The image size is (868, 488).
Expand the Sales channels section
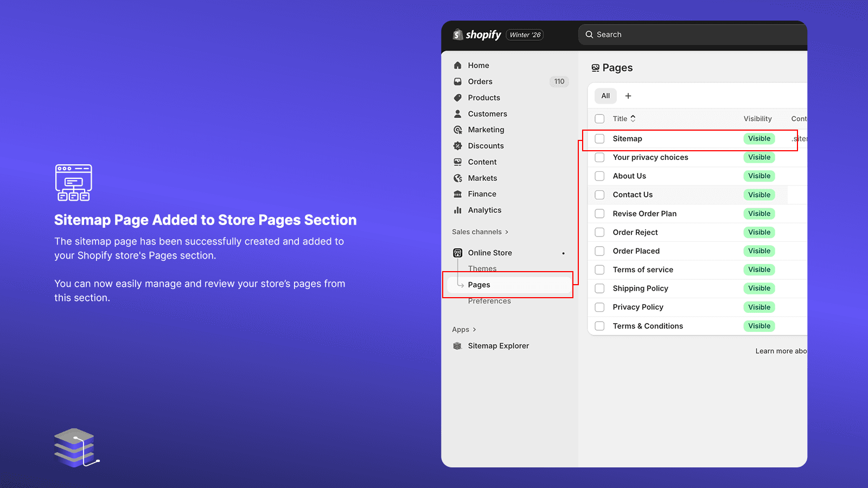coord(480,232)
